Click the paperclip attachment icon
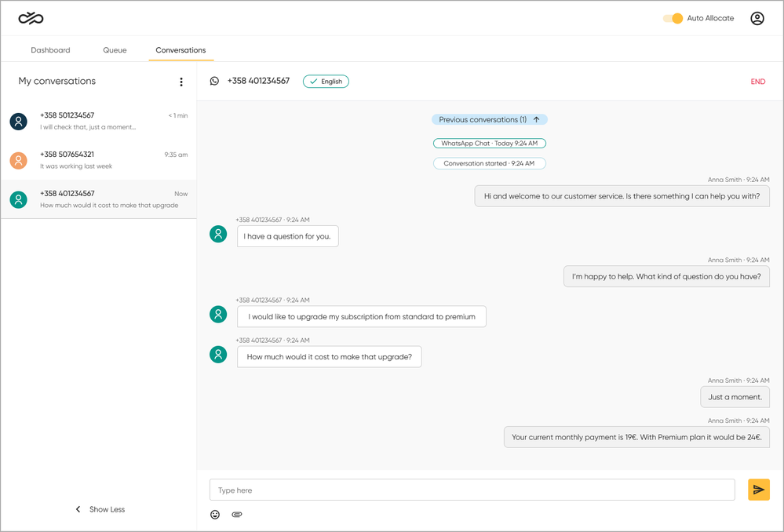 coord(237,515)
